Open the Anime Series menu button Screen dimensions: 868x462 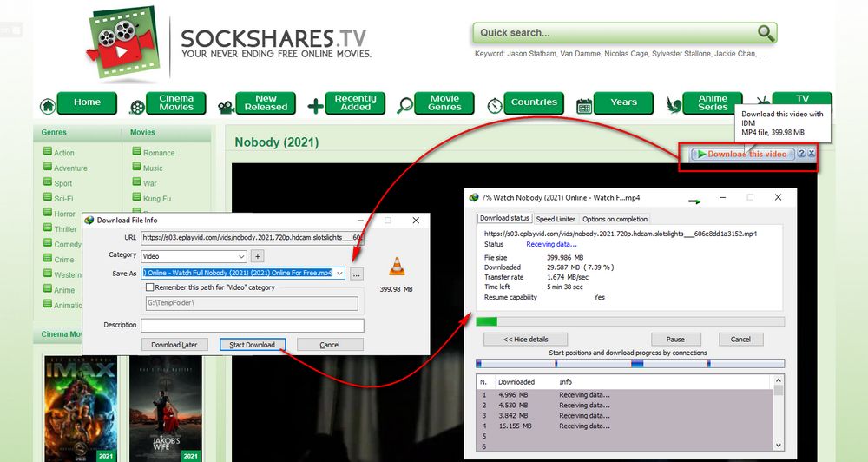click(713, 103)
